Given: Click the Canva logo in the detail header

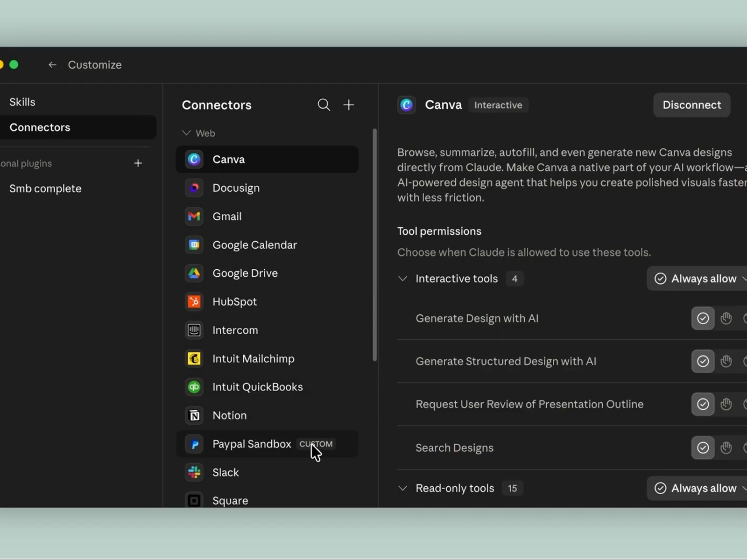Looking at the screenshot, I should [x=407, y=105].
